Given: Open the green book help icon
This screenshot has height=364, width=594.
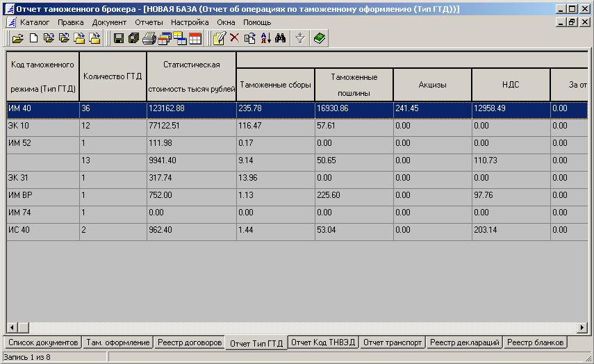Looking at the screenshot, I should 319,39.
